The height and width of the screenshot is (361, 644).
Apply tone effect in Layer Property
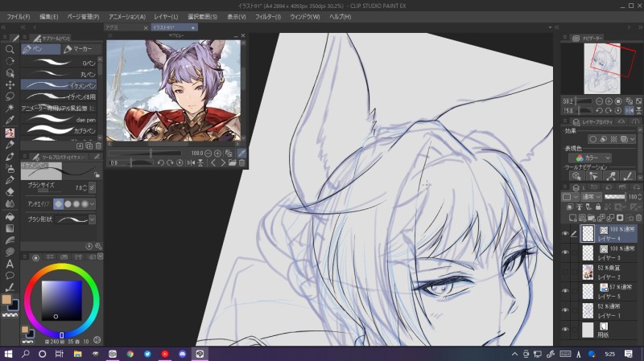point(613,139)
